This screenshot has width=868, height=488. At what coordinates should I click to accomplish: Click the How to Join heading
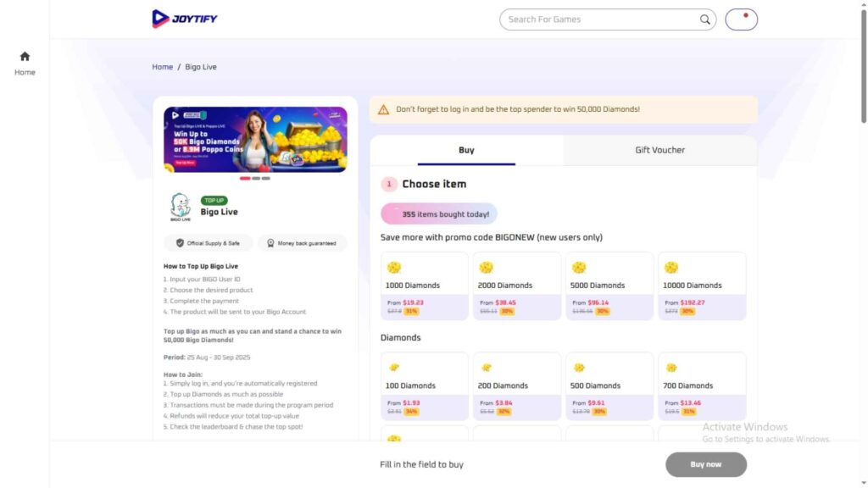183,374
